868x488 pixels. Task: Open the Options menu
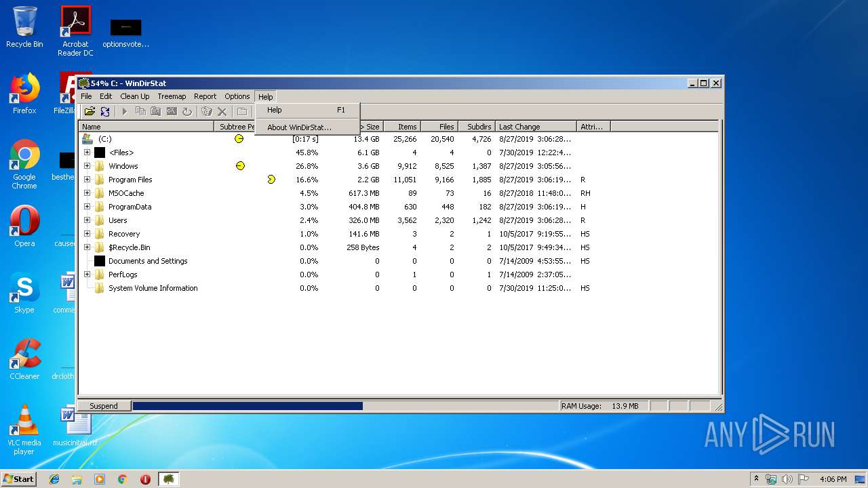(x=237, y=96)
